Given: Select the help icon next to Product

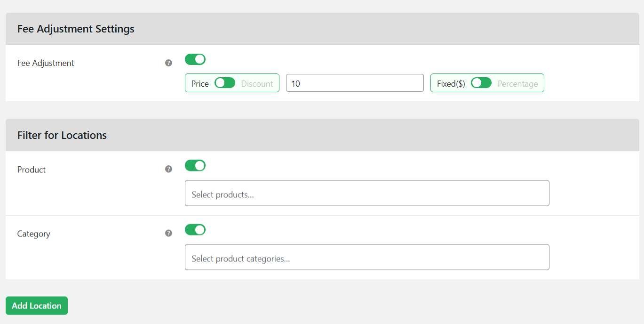Looking at the screenshot, I should [168, 169].
